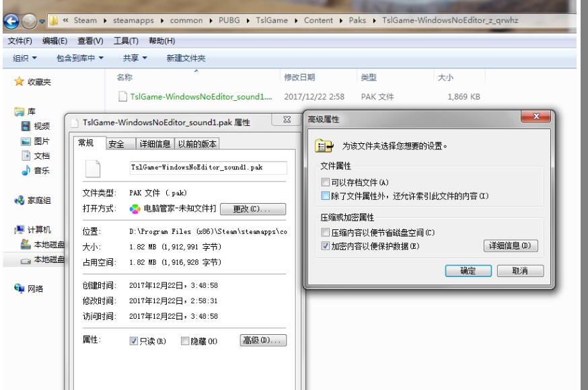
Task: Click 取消 in 高级属性 dialog
Action: (520, 271)
